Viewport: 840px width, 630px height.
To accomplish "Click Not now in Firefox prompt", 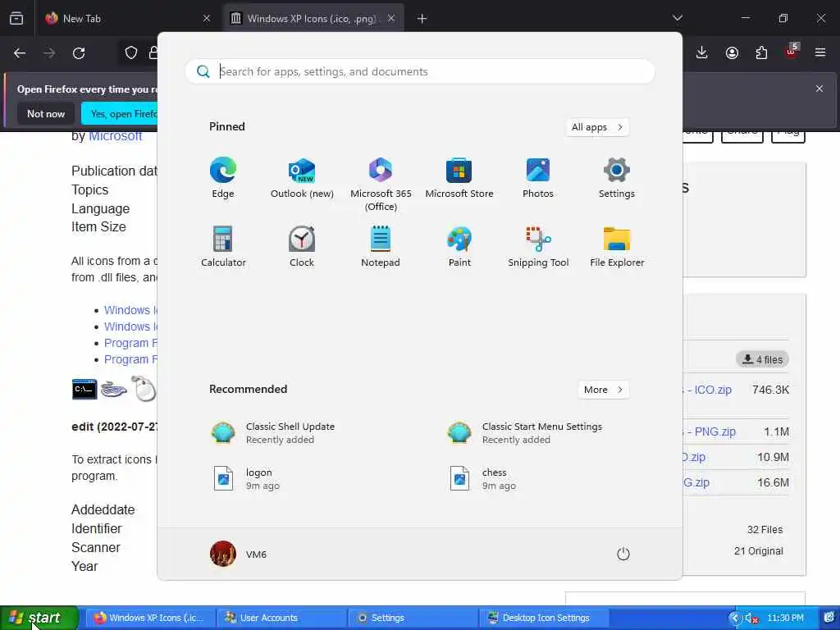I will point(46,113).
